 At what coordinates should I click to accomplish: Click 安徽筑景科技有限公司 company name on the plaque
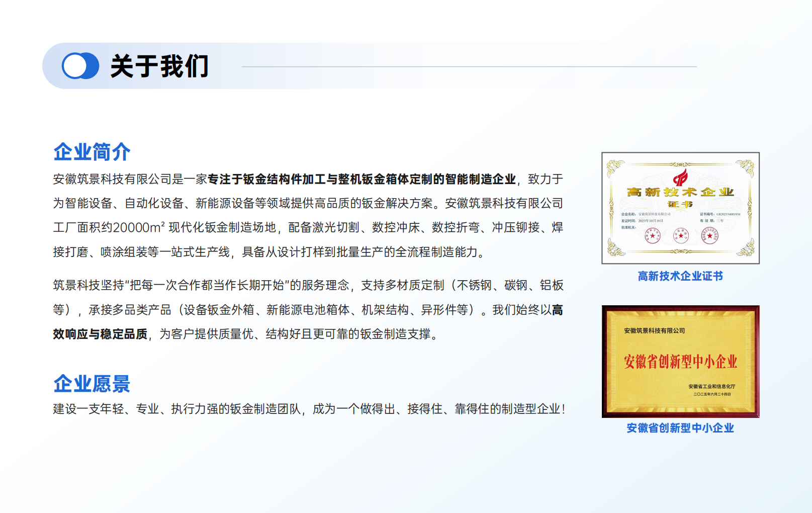[654, 331]
